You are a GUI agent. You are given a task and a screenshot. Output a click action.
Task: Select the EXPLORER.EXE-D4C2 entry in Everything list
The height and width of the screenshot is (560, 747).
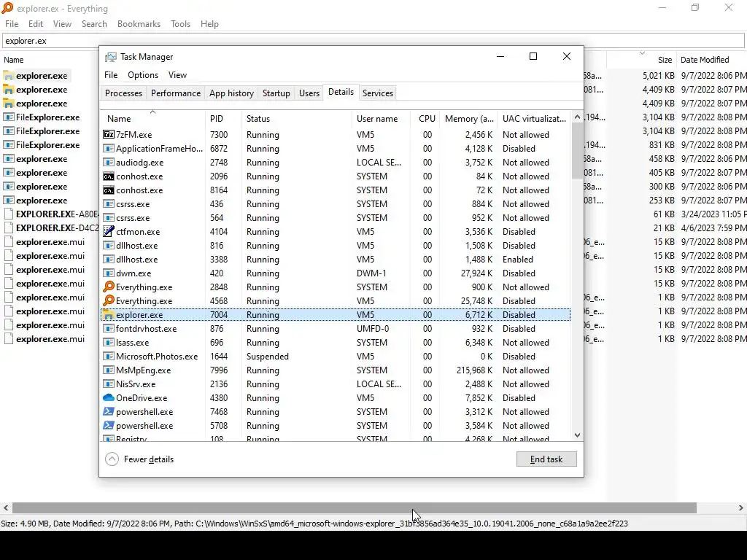coord(57,227)
